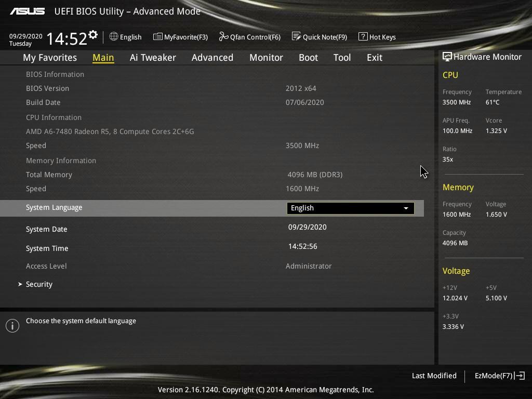Open Qfan Control fan icon

click(223, 36)
